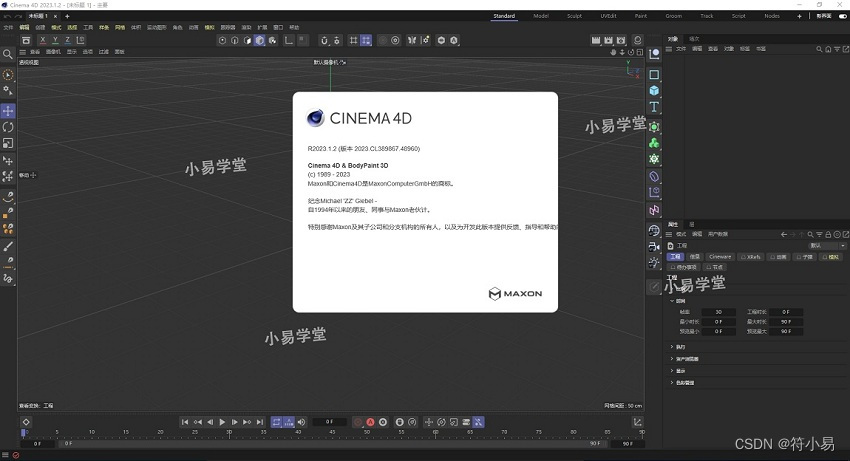Toggle Y axis lock
Image resolution: width=850 pixels, height=461 pixels.
[x=55, y=40]
